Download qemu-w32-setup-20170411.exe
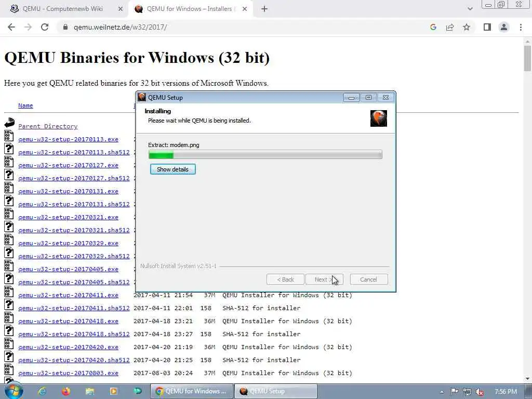This screenshot has width=532, height=399. pos(68,295)
